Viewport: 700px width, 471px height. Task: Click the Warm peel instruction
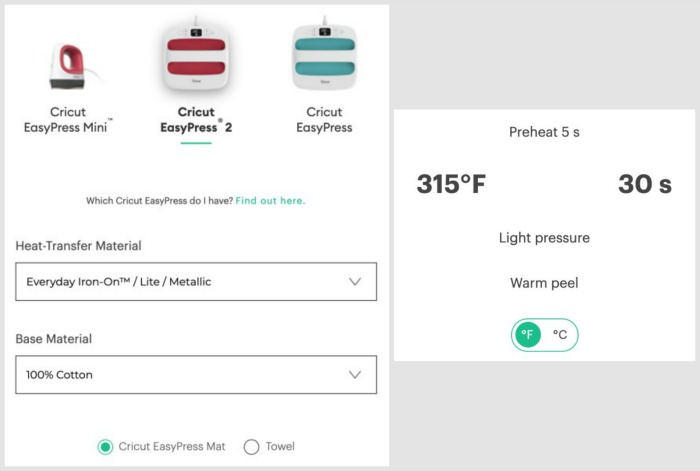(544, 283)
